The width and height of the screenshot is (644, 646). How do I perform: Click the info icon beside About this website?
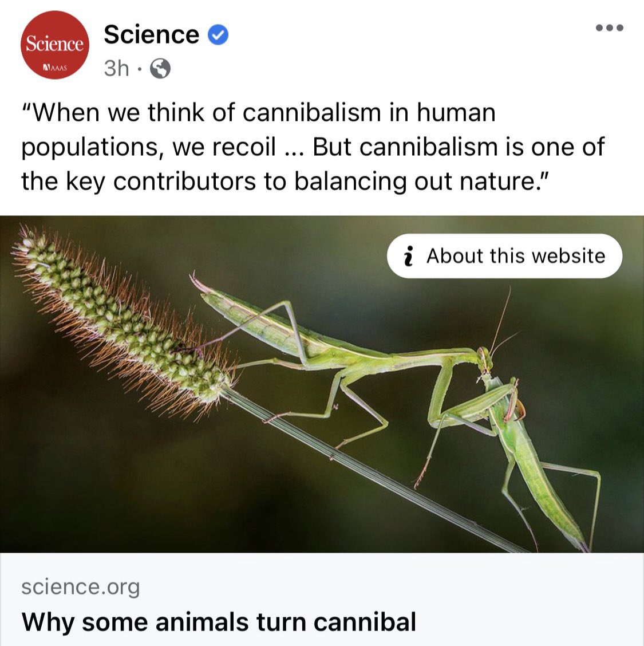coord(408,256)
